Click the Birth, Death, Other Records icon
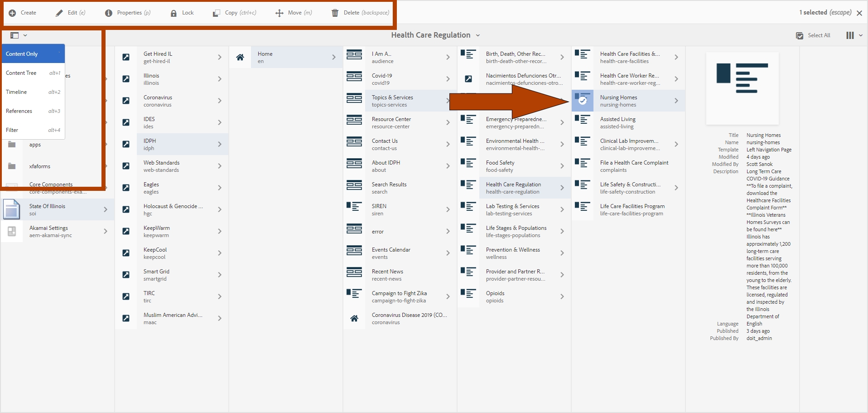This screenshot has height=413, width=868. point(468,54)
